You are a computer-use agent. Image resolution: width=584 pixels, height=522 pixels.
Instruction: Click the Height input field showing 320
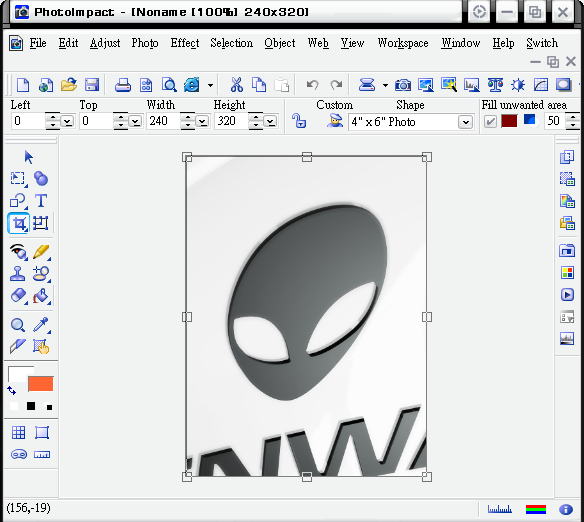click(231, 121)
